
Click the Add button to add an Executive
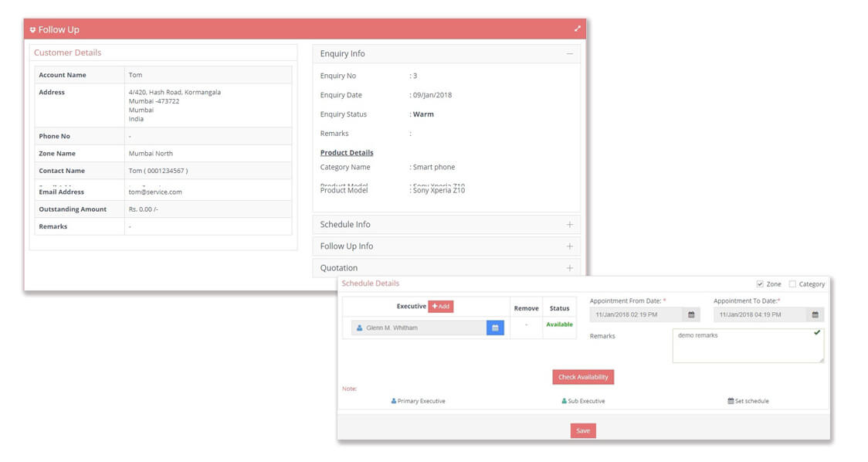(441, 307)
